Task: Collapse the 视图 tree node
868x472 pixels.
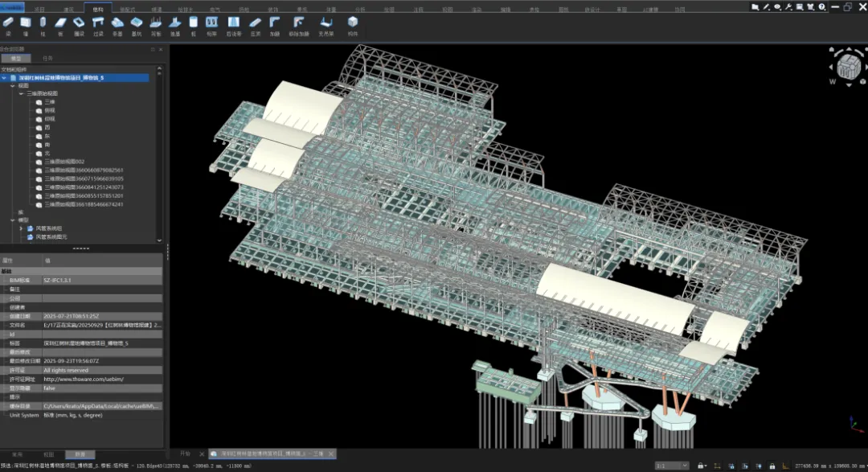Action: click(12, 86)
